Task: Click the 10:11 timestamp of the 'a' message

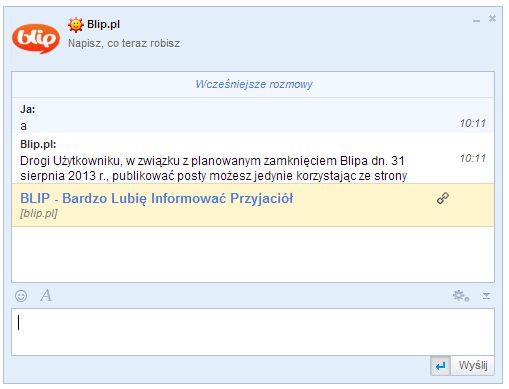Action: [473, 123]
